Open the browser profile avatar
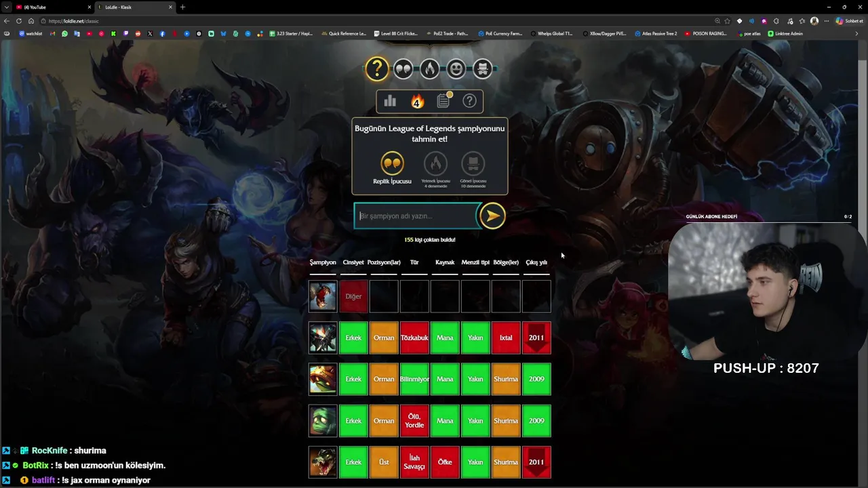 pyautogui.click(x=814, y=21)
